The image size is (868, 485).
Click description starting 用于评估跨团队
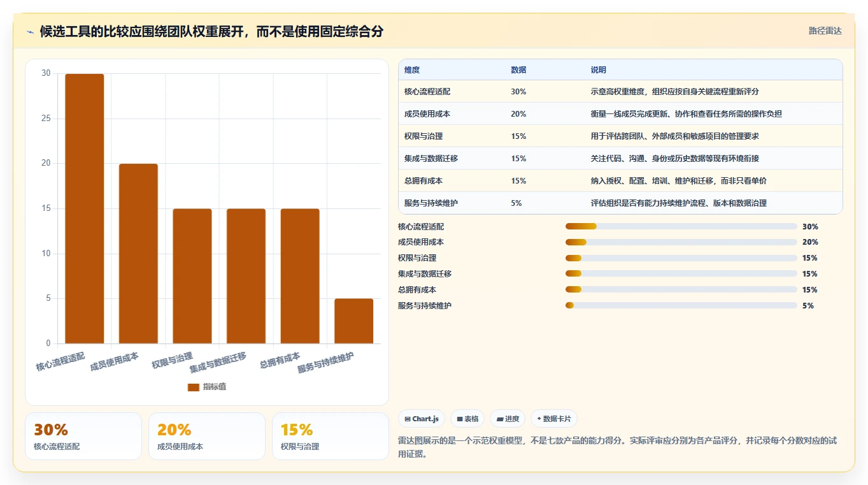675,136
